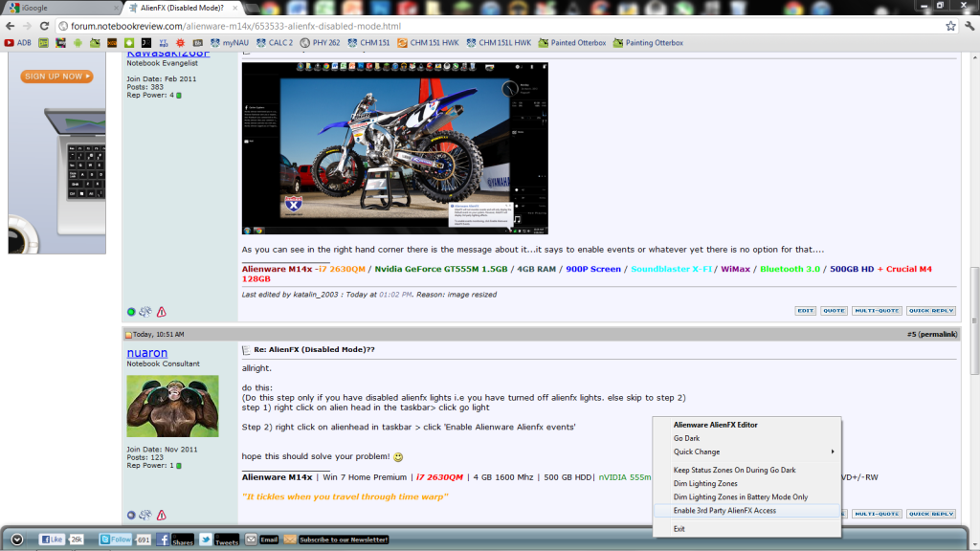Viewport: 980px width, 551px height.
Task: Bookmark this page with the star icon
Action: pyautogui.click(x=950, y=26)
